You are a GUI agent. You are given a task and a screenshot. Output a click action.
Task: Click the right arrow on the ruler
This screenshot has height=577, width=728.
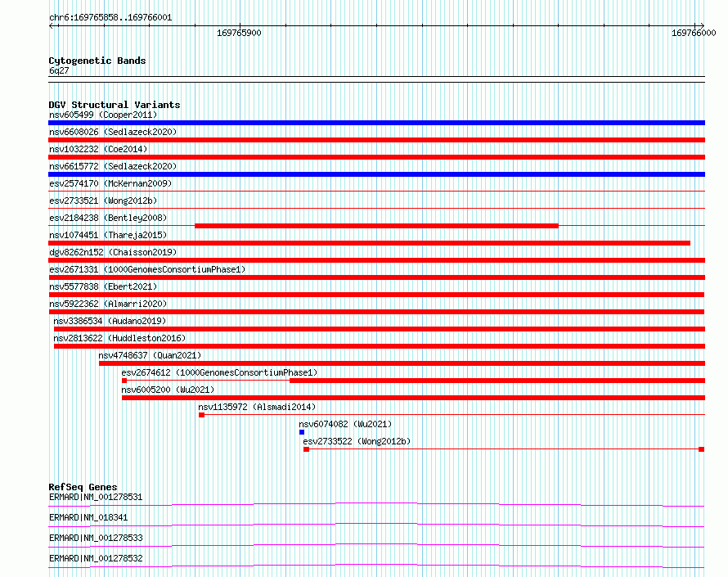click(x=701, y=26)
